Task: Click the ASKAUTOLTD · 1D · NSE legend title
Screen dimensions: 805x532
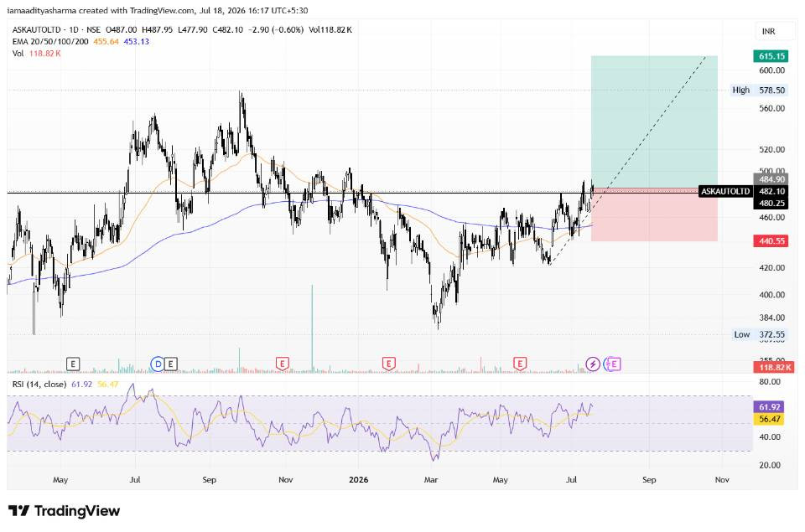Action: pos(56,30)
